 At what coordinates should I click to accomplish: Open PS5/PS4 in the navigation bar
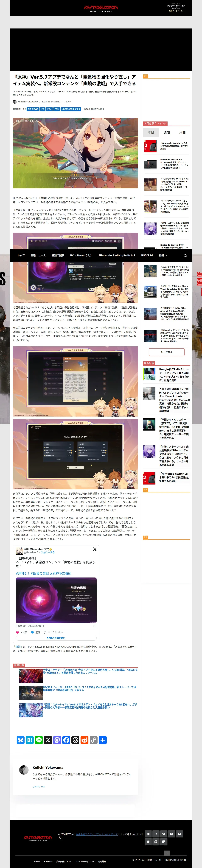click(147, 255)
